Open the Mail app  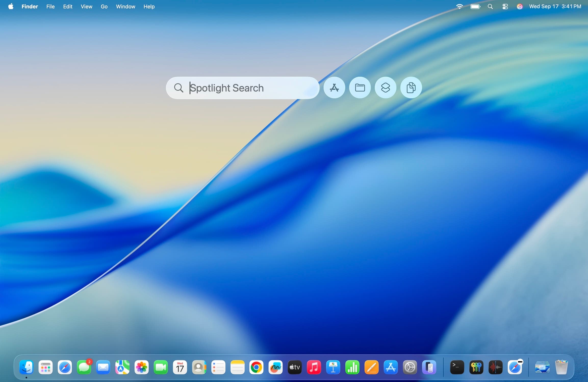pyautogui.click(x=103, y=367)
